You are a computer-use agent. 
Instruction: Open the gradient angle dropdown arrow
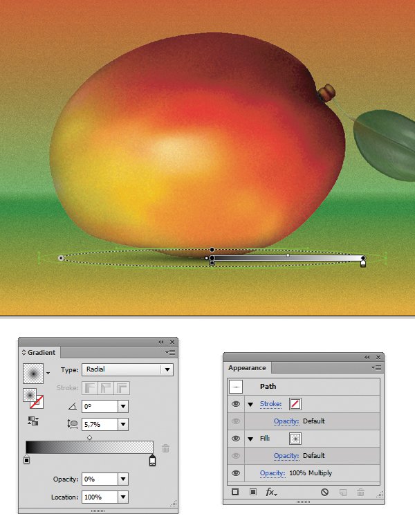click(x=123, y=406)
